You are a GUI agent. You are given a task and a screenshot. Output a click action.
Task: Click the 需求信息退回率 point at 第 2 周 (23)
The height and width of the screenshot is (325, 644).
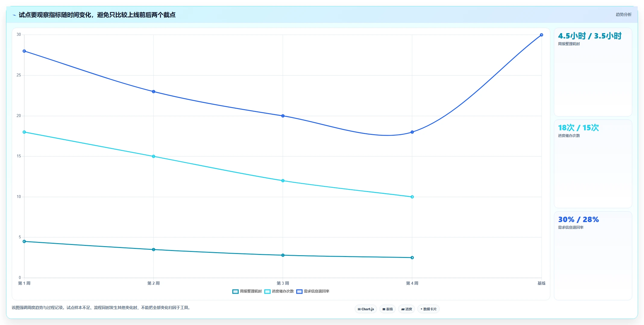154,91
